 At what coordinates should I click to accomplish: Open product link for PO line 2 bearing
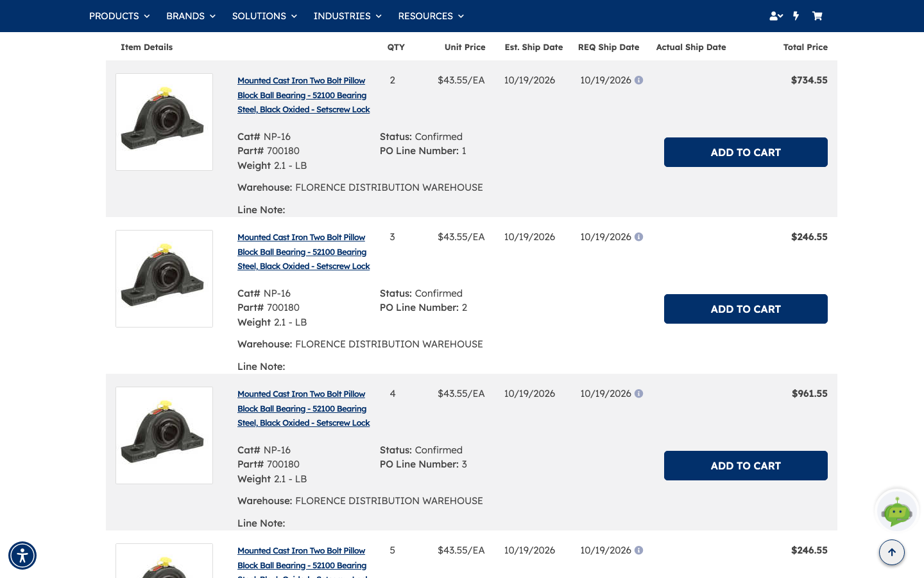[x=304, y=252]
